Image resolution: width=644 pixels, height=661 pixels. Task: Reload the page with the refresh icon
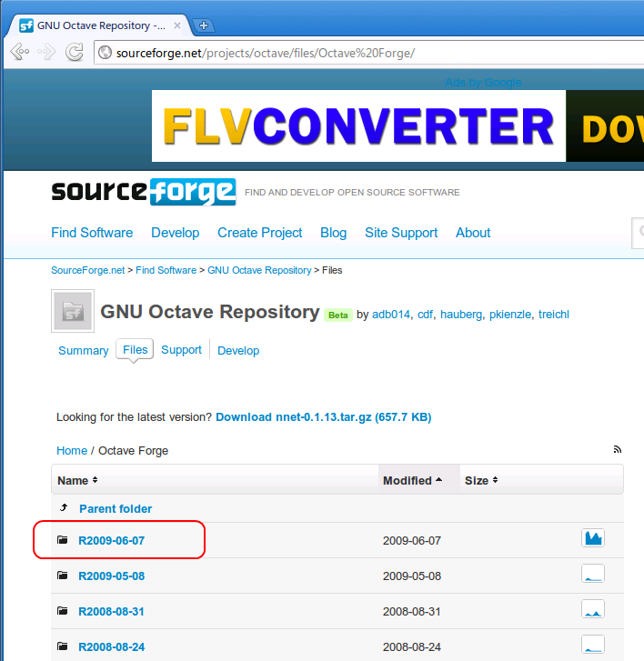coord(75,52)
